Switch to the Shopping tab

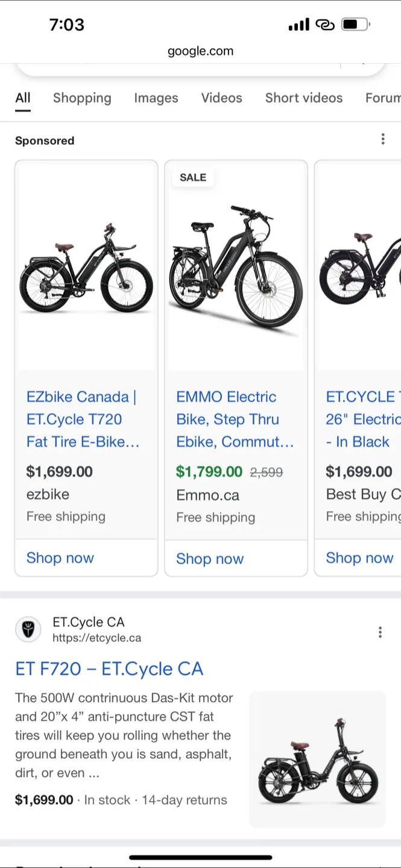tap(82, 98)
